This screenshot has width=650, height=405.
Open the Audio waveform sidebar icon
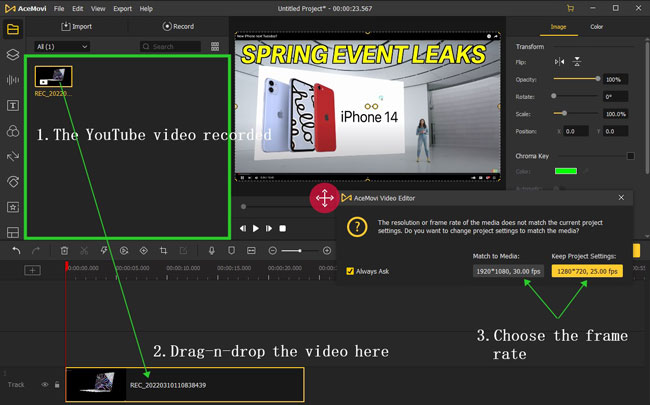tap(13, 80)
